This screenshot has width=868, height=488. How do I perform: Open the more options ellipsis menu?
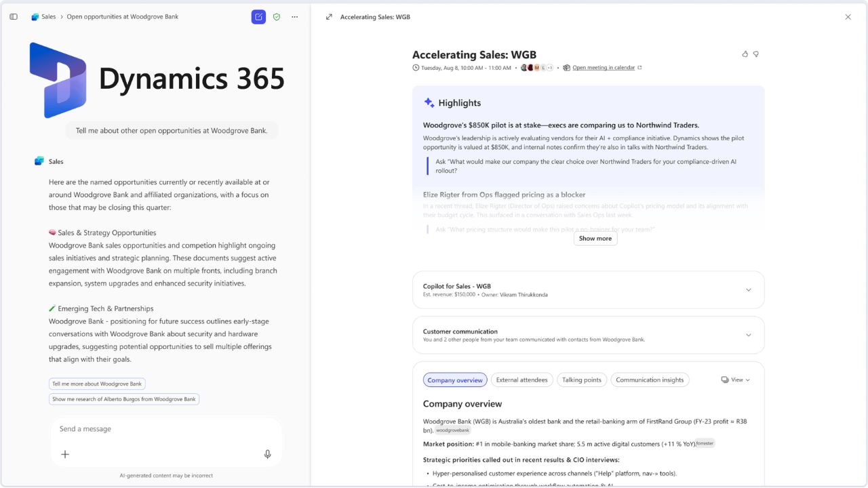coord(294,17)
